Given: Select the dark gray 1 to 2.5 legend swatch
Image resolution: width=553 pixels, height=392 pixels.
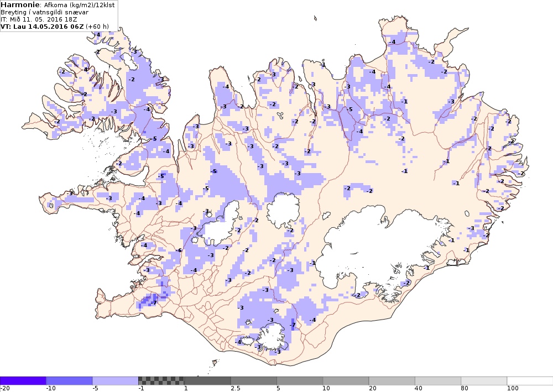Looking at the screenshot, I should click(x=207, y=381).
